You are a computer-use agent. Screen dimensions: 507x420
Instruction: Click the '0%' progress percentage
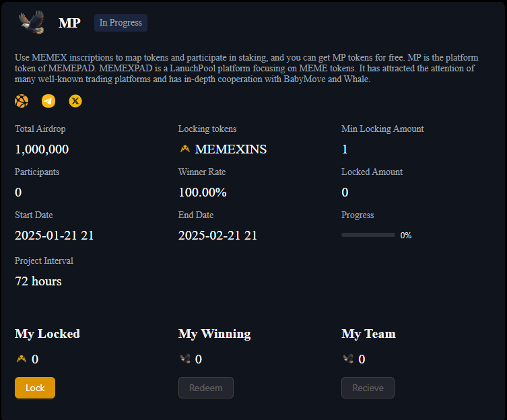point(406,236)
